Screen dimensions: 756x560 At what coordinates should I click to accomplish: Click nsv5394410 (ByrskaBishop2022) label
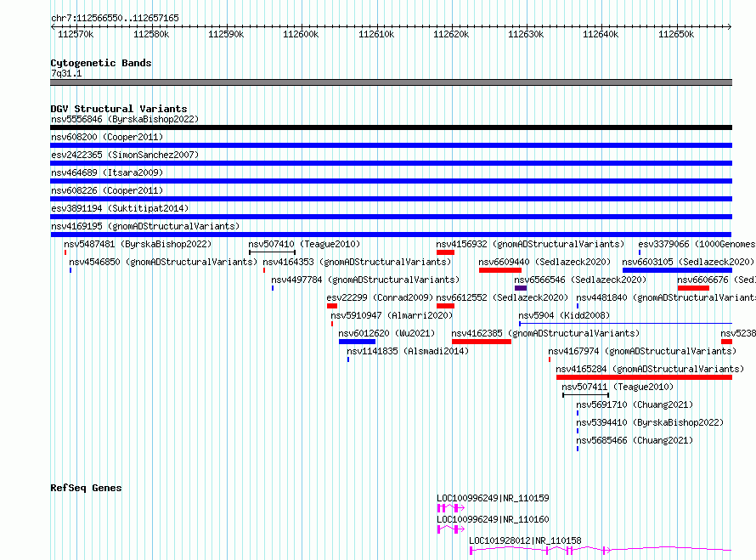(650, 422)
